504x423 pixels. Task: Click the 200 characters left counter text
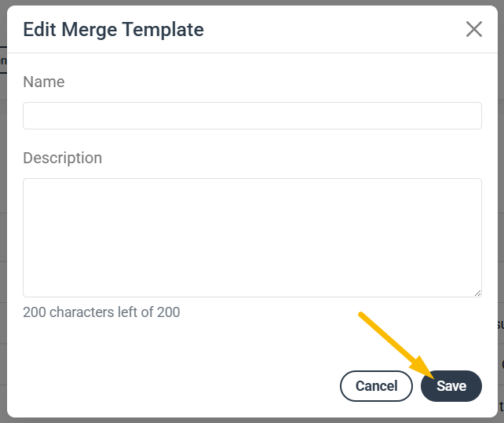pos(101,312)
